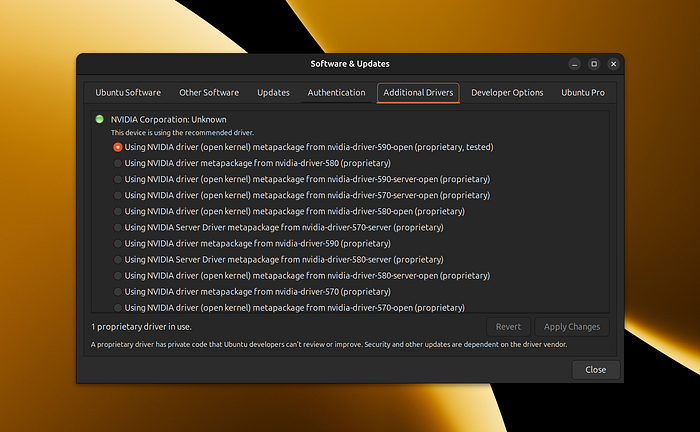This screenshot has height=432, width=700.
Task: Choose nvidia-driver-570-server-open driver option
Action: pyautogui.click(x=118, y=195)
